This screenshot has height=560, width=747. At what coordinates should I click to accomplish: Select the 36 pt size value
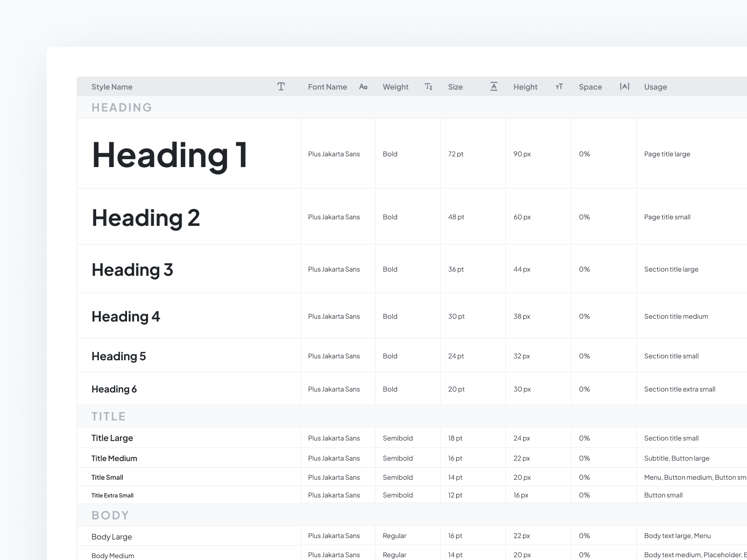[456, 269]
